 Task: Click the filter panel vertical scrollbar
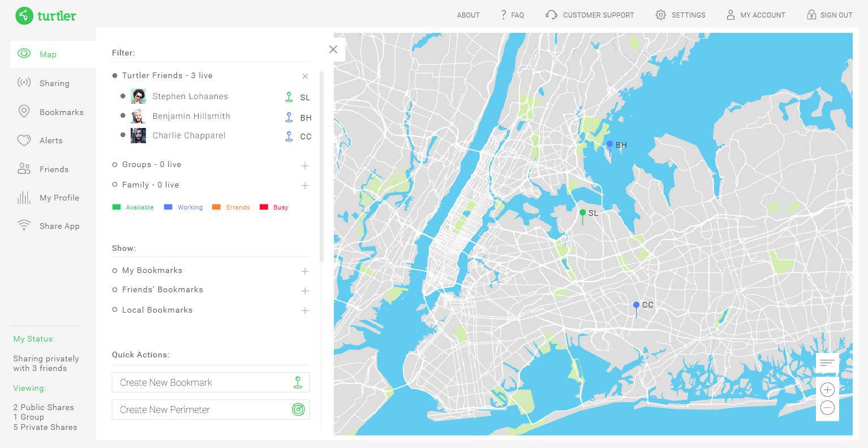click(321, 167)
